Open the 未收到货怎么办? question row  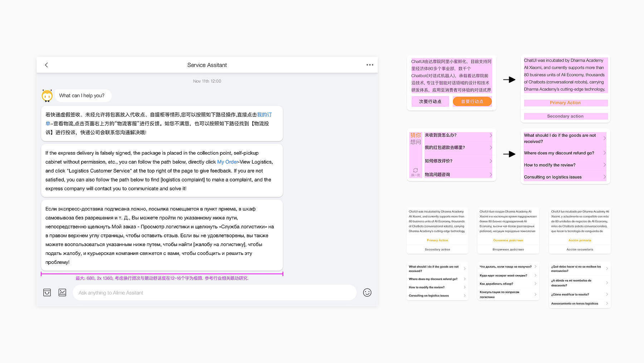(458, 135)
